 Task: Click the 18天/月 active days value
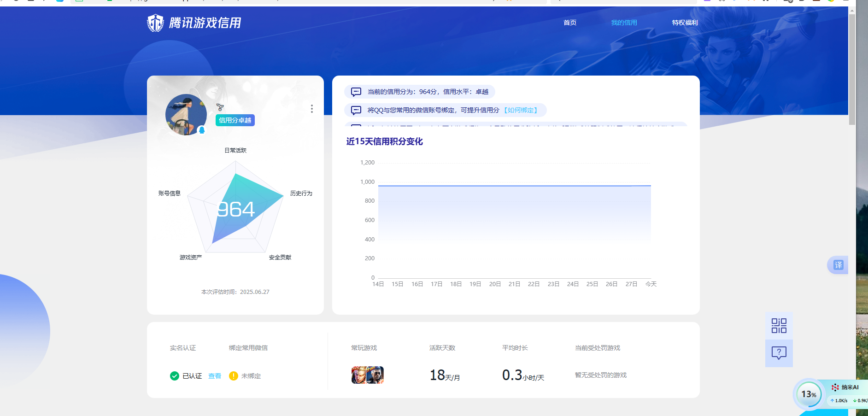pyautogui.click(x=445, y=375)
